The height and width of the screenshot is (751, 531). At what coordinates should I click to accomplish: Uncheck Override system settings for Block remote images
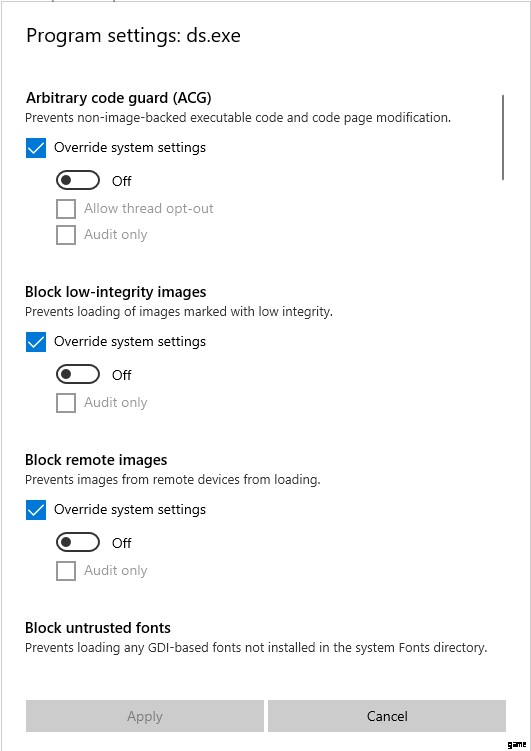click(x=36, y=510)
